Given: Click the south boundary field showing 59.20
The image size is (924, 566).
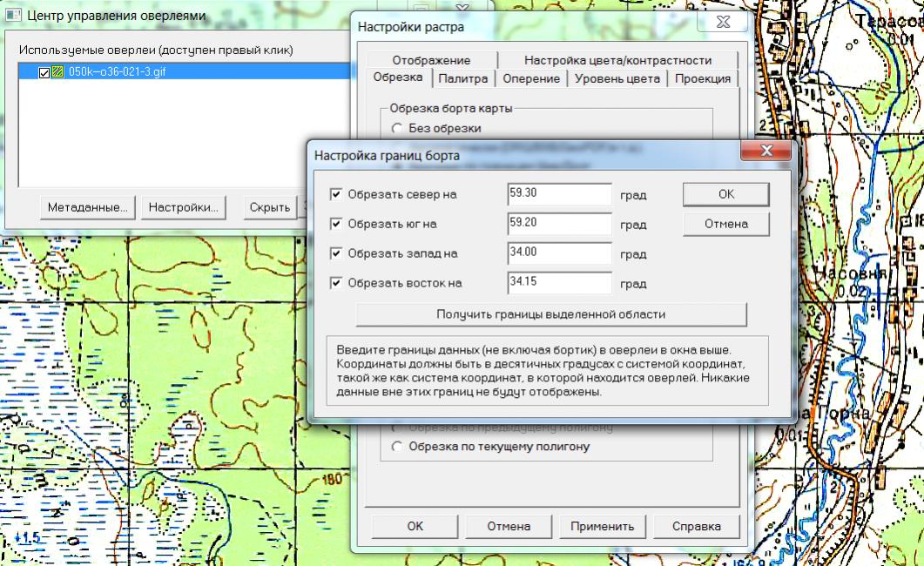Looking at the screenshot, I should pos(559,224).
